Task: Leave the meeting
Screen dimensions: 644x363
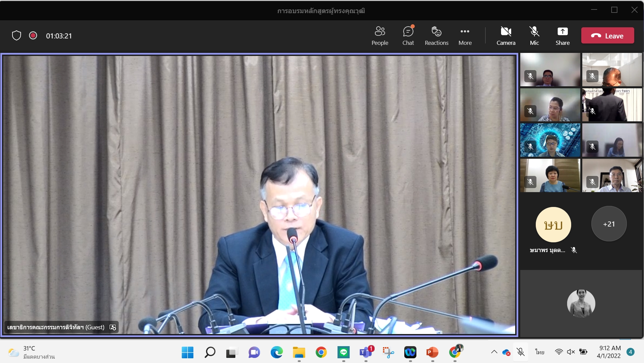Action: pos(608,36)
